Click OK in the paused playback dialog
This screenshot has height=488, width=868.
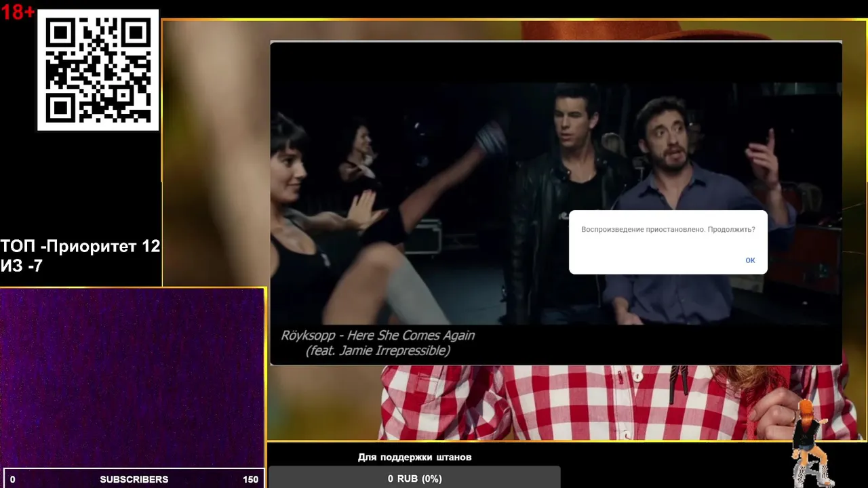pos(750,260)
